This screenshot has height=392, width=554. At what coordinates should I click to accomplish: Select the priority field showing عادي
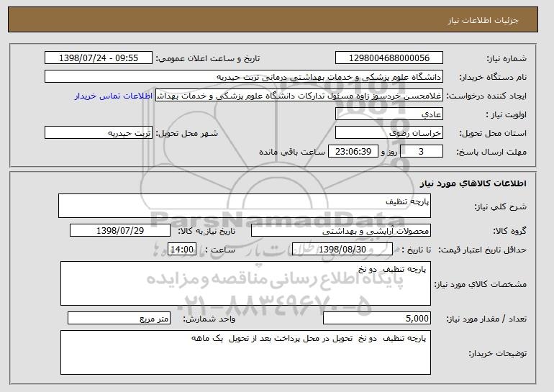[x=389, y=114]
